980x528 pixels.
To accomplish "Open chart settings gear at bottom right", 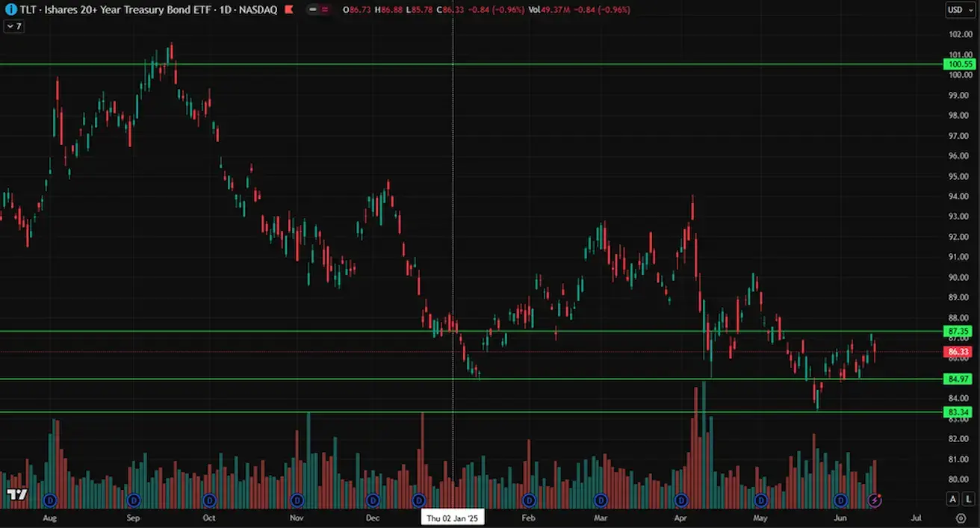I will click(x=961, y=518).
